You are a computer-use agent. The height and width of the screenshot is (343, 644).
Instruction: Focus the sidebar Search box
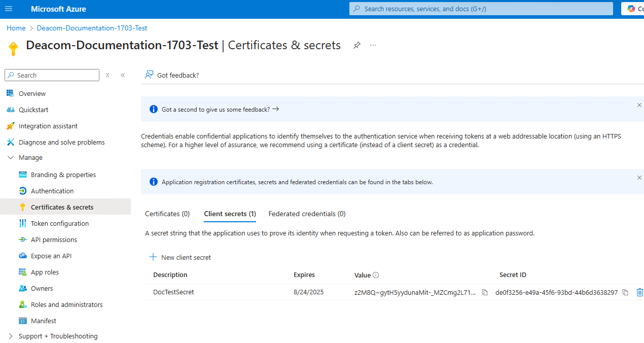pyautogui.click(x=52, y=75)
